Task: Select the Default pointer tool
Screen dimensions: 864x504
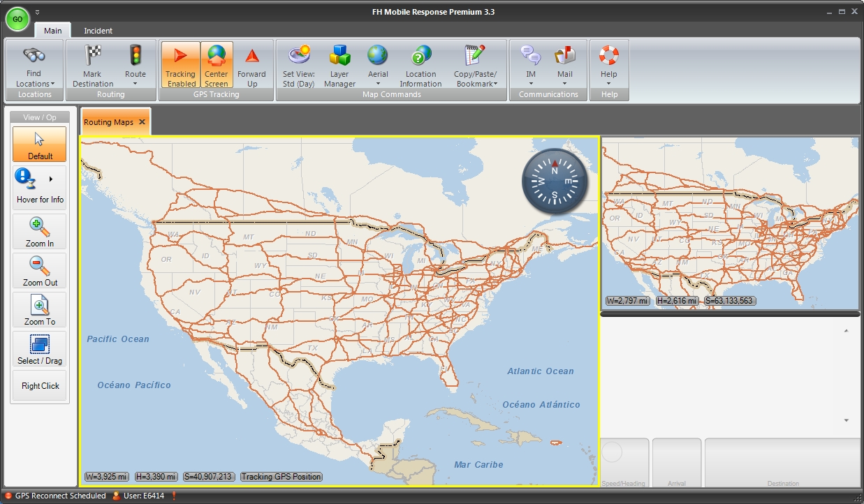Action: coord(40,144)
